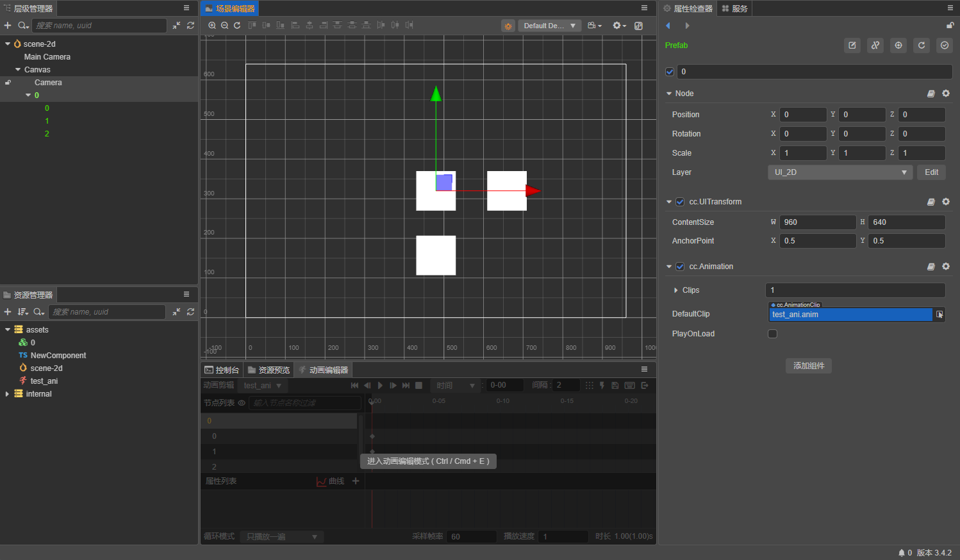
Task: Click the Position X input field
Action: click(803, 115)
